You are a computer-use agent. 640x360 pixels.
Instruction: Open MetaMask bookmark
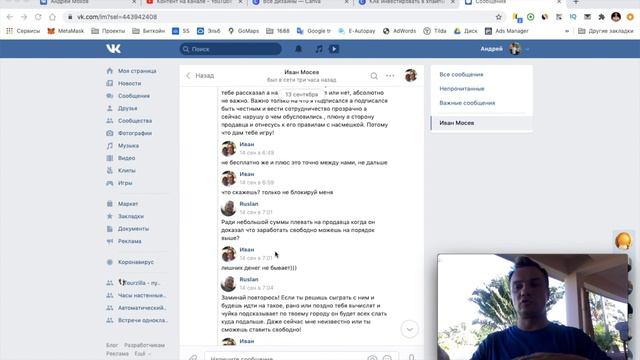point(66,31)
